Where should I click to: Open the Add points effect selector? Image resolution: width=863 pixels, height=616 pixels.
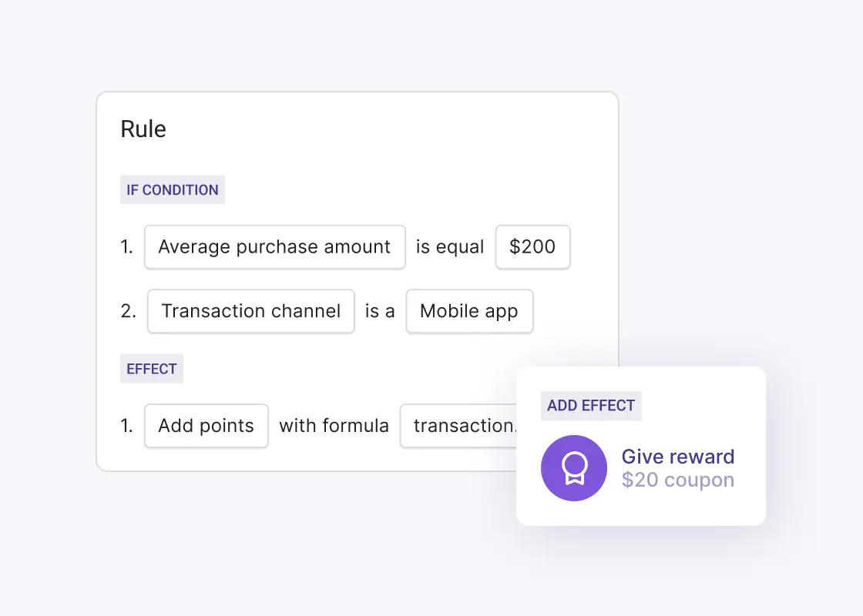click(x=206, y=426)
